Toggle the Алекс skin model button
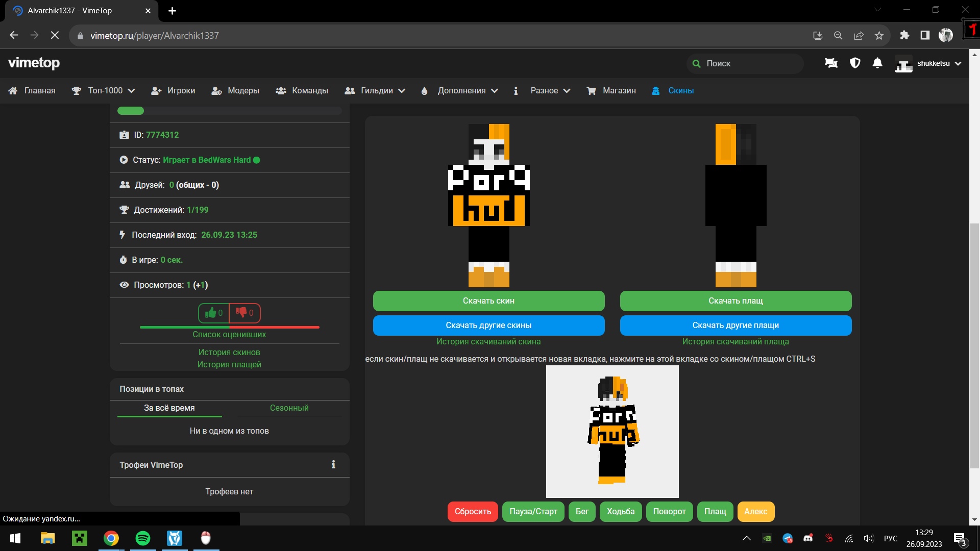The height and width of the screenshot is (551, 980). tap(755, 511)
